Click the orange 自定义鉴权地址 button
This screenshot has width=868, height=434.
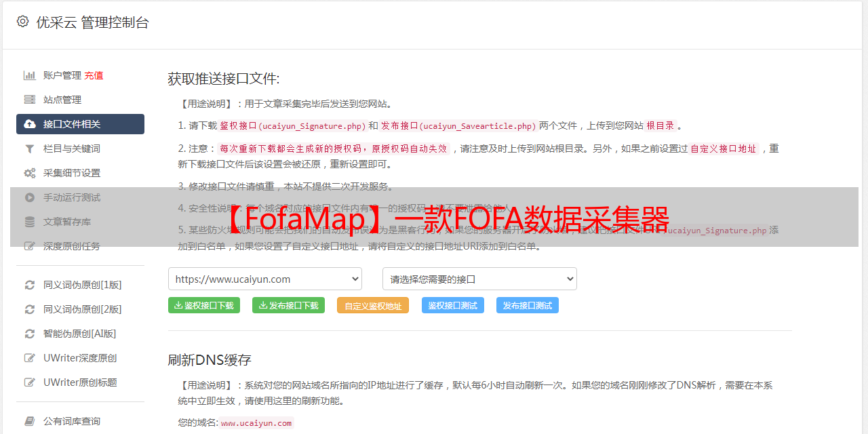[x=373, y=306]
